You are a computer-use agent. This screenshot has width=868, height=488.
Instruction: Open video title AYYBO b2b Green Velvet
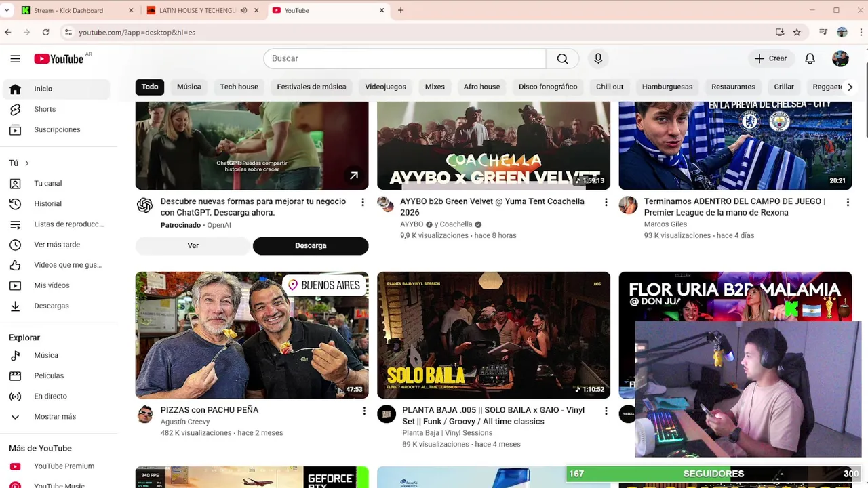[492, 207]
